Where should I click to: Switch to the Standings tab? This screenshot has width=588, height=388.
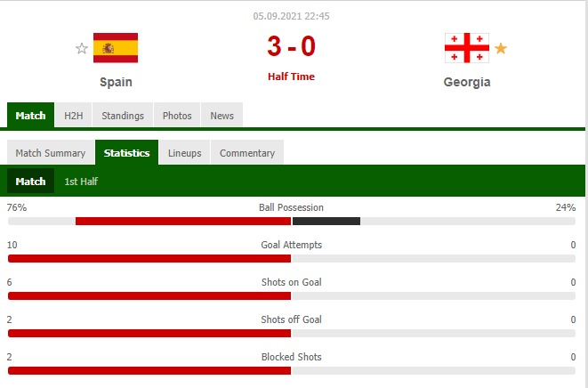[x=123, y=116]
